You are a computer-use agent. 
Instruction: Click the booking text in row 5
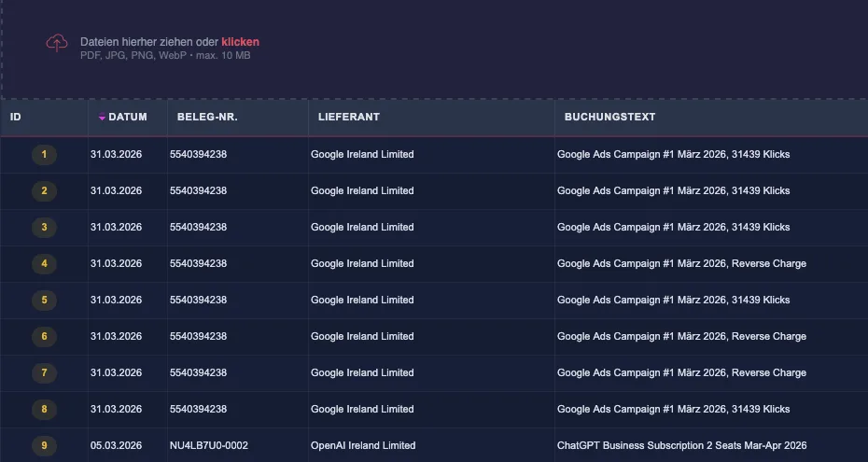[673, 300]
